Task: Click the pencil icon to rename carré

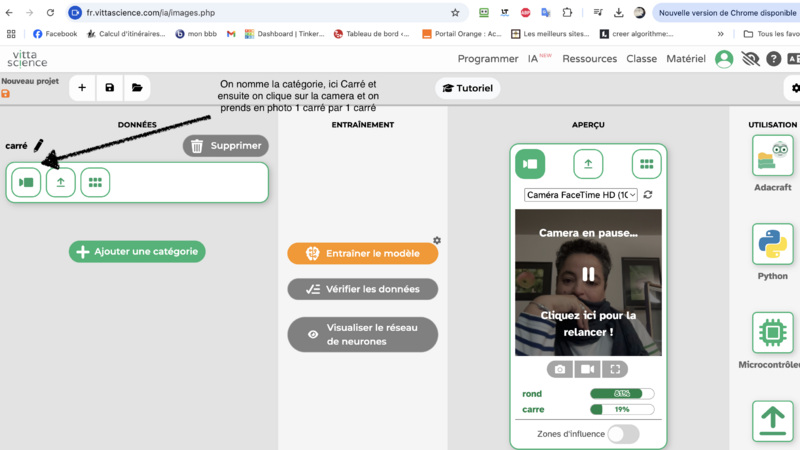Action: tap(38, 146)
